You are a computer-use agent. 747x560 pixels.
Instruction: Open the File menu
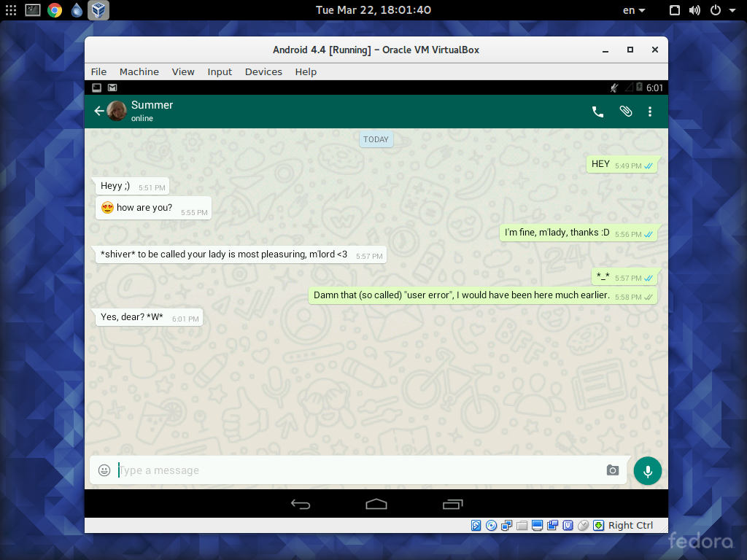98,72
